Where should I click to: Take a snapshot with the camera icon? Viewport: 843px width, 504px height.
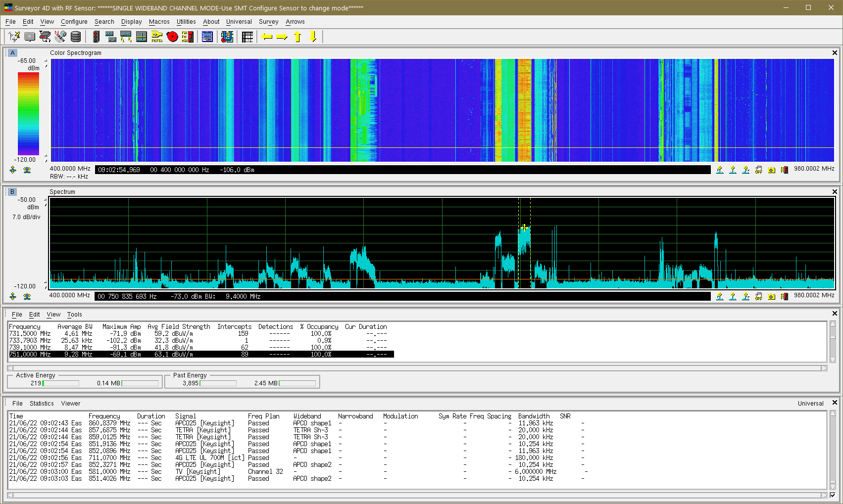[771, 170]
